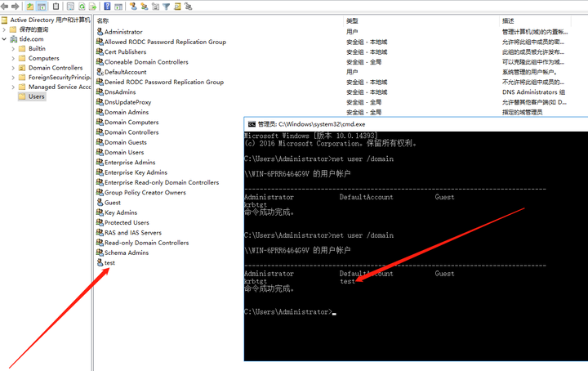Screen dimensions: 588x371
Task: Select the Users folder in tree
Action: click(x=32, y=96)
